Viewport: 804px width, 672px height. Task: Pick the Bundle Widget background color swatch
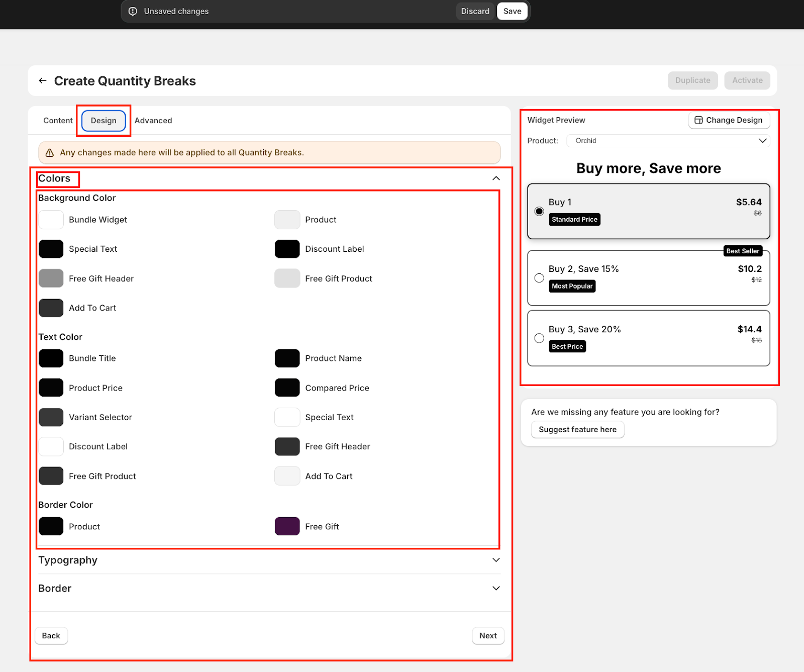click(51, 220)
